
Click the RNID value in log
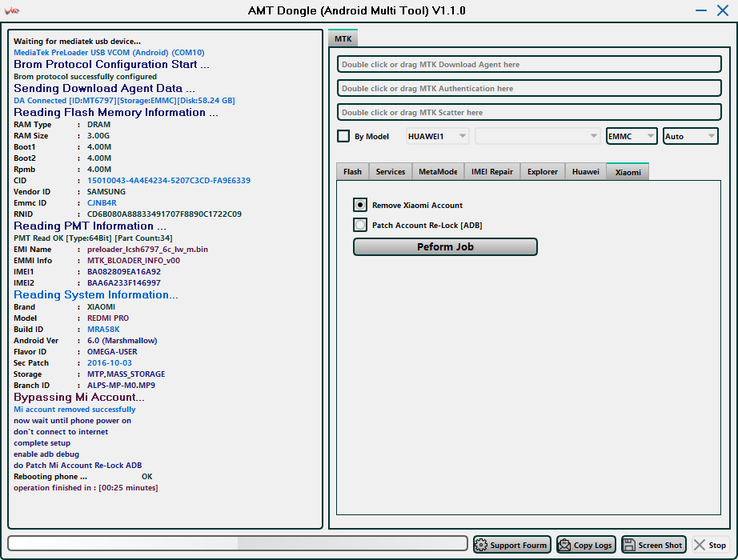click(x=164, y=214)
